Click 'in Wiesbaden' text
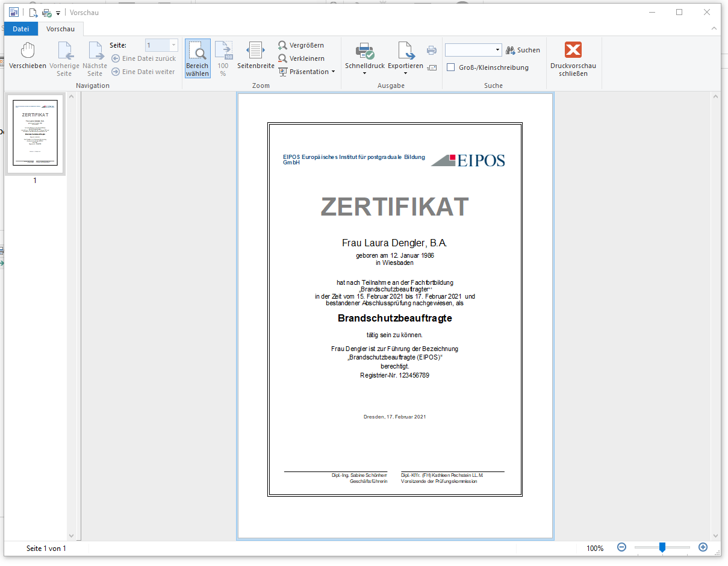The image size is (728, 566). click(x=394, y=263)
